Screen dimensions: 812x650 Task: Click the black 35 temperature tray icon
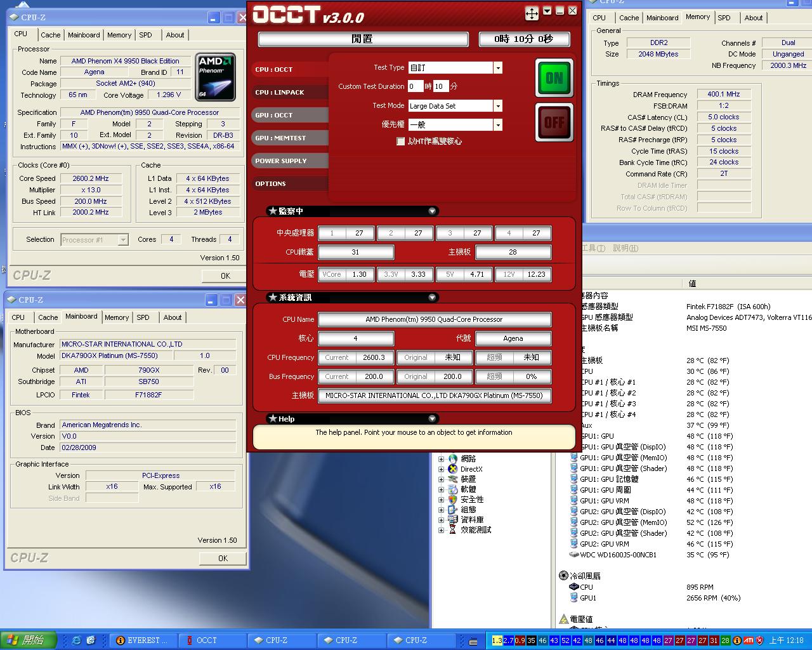click(532, 640)
